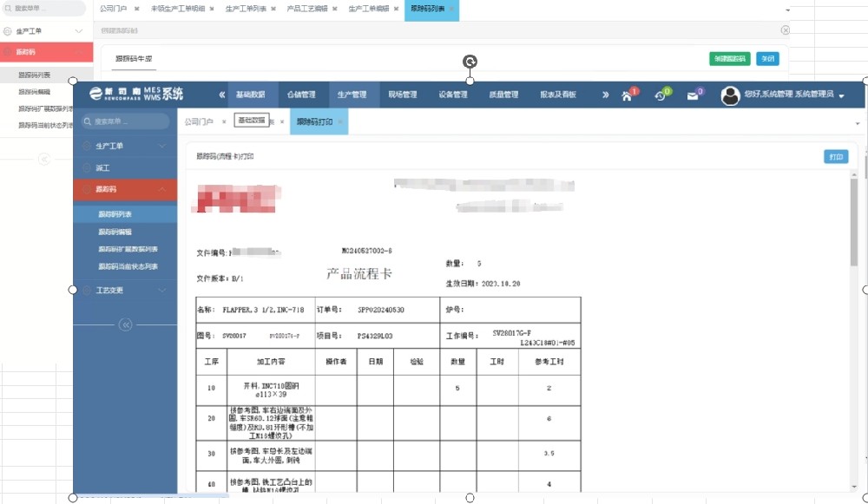Viewport: 868px width, 504px height.
Task: Focus the search box in the blue sidebar
Action: (x=125, y=121)
